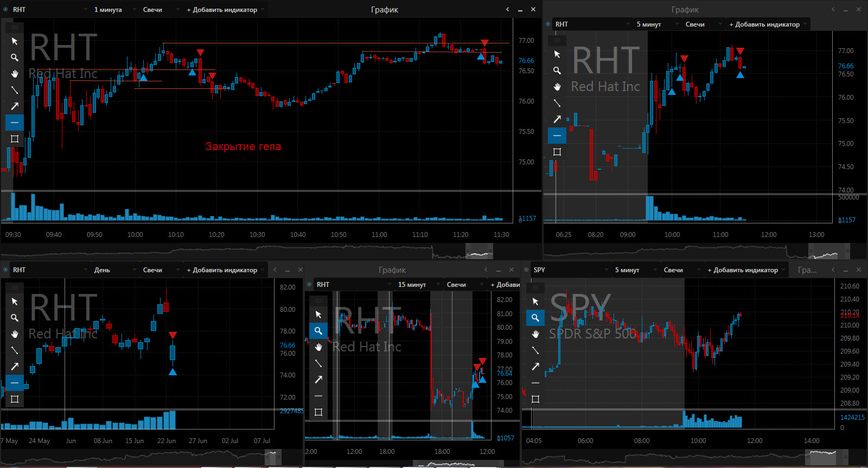Open the SPY symbol dropdown
This screenshot has width=868, height=468.
click(x=571, y=270)
